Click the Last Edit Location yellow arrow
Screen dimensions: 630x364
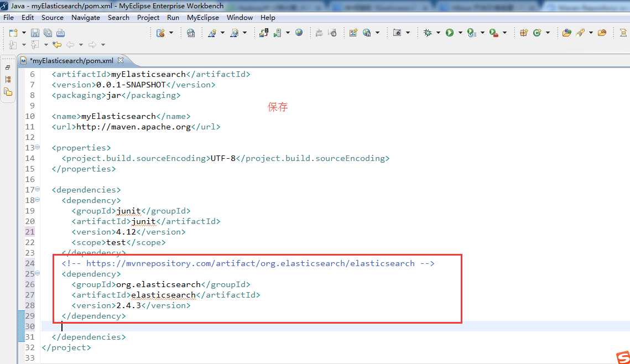[x=57, y=45]
